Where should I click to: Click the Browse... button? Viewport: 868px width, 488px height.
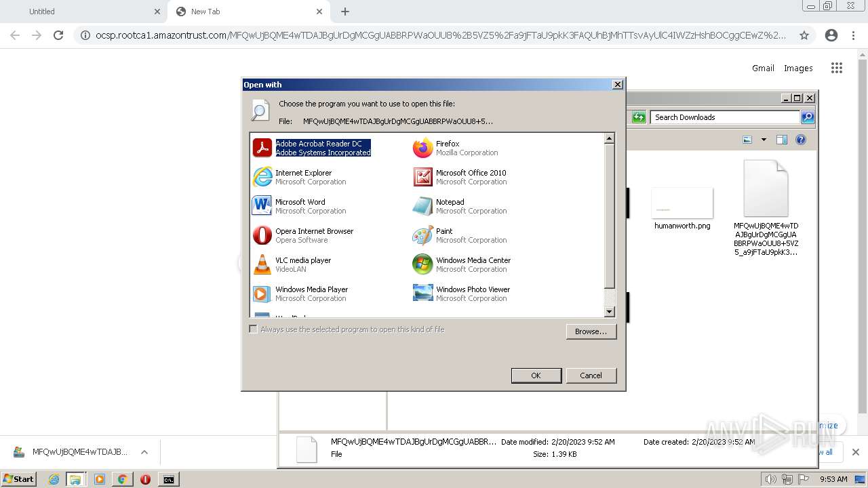click(591, 331)
